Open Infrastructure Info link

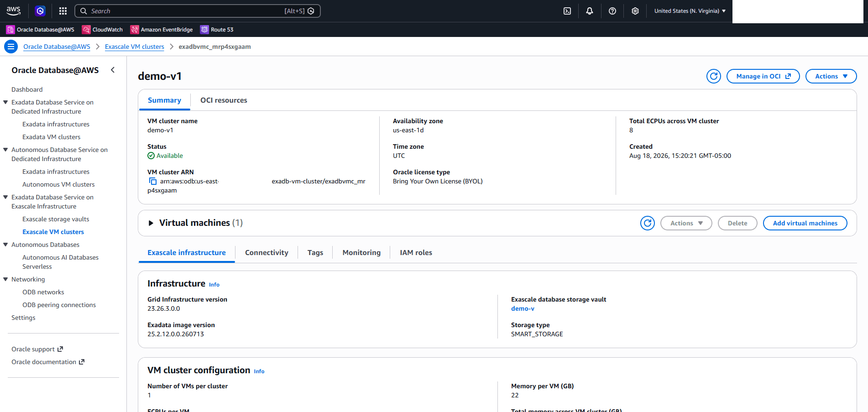pyautogui.click(x=214, y=285)
